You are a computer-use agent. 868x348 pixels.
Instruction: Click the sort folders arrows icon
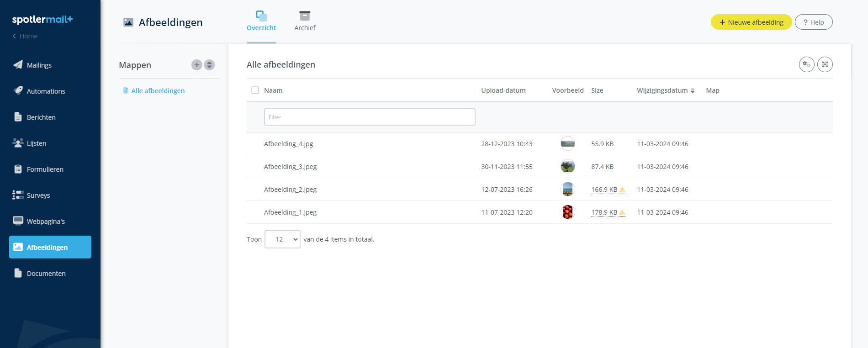[209, 65]
